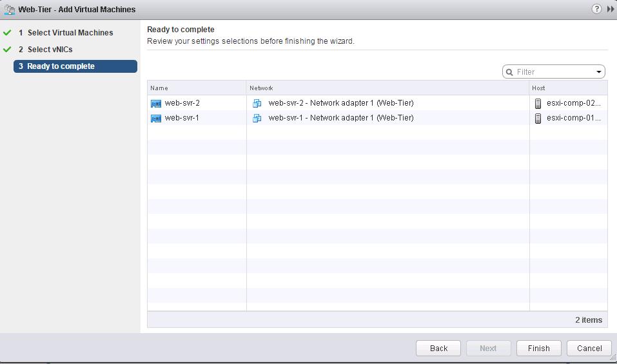Viewport: 617px width, 364px height.
Task: Click web-svr-2 - Network adapter 1 (Web-Tier) text
Action: pyautogui.click(x=341, y=103)
